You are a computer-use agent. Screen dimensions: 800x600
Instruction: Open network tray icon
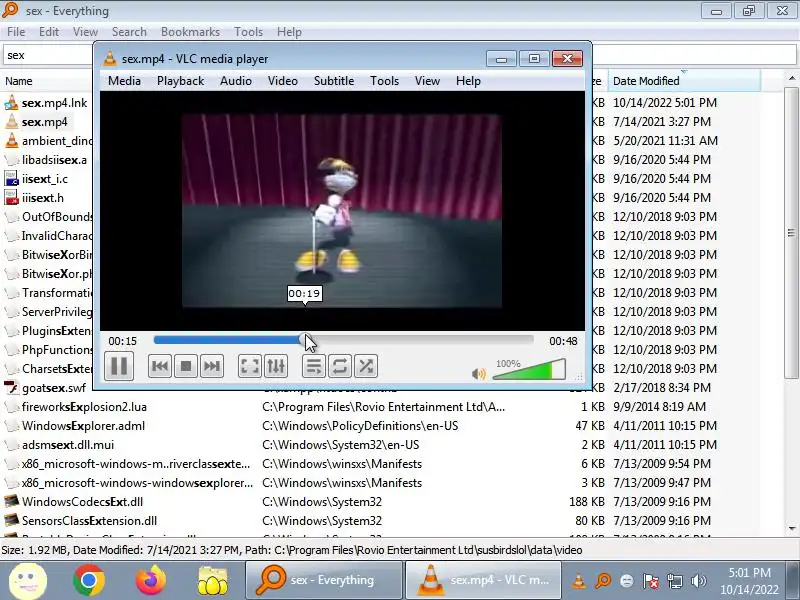coord(674,581)
